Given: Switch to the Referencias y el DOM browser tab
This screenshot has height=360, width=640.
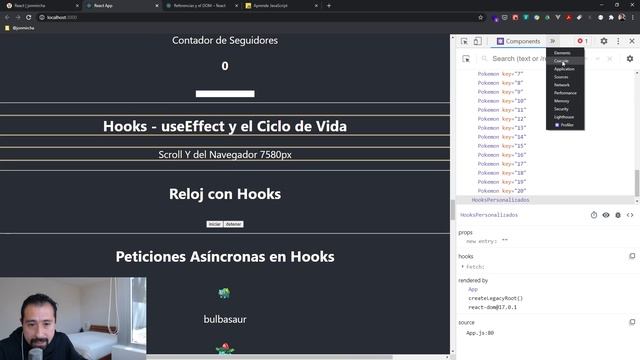Looking at the screenshot, I should pos(201,6).
